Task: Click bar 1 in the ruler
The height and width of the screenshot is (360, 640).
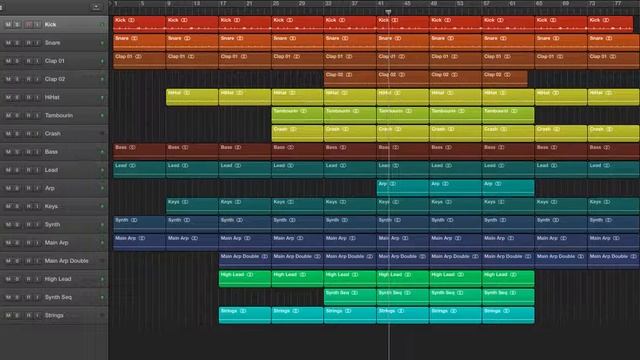Action: point(116,4)
